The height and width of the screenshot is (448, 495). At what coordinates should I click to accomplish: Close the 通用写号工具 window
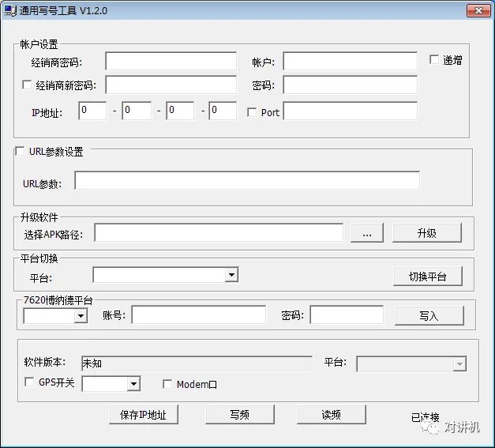click(x=478, y=10)
